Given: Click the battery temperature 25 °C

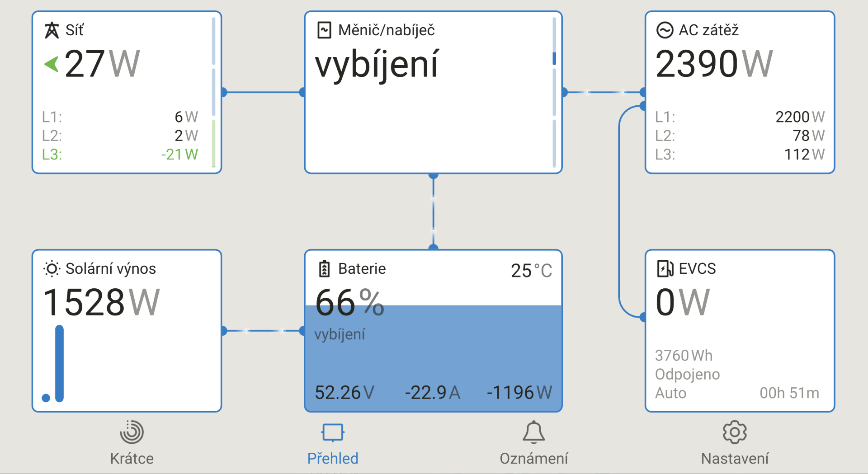Looking at the screenshot, I should point(531,271).
